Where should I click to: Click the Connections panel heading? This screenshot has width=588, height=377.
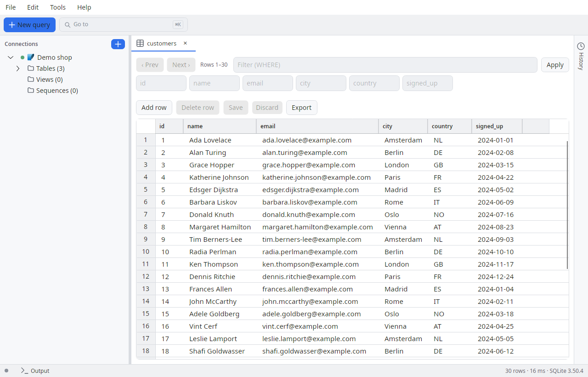tap(21, 44)
